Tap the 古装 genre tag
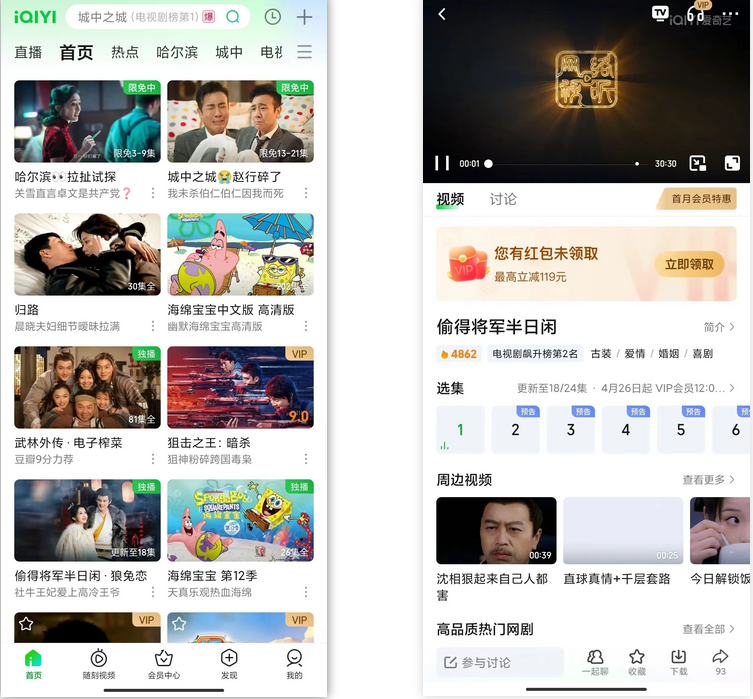This screenshot has height=699, width=753. click(x=601, y=354)
